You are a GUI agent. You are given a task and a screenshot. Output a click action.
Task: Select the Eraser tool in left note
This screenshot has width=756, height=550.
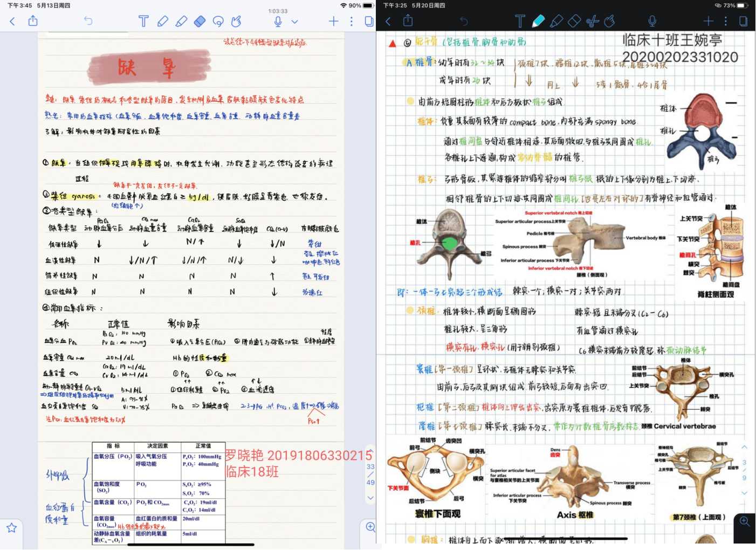click(x=200, y=21)
